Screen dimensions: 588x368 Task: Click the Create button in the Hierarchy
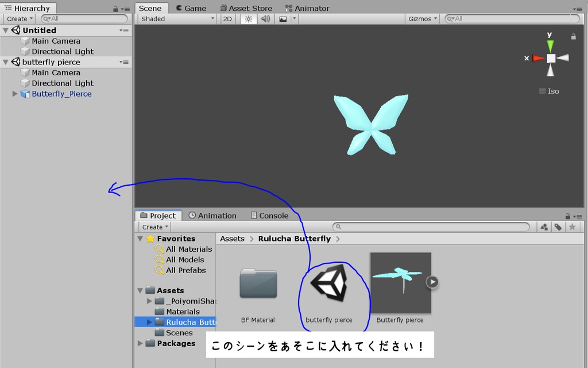(x=18, y=18)
